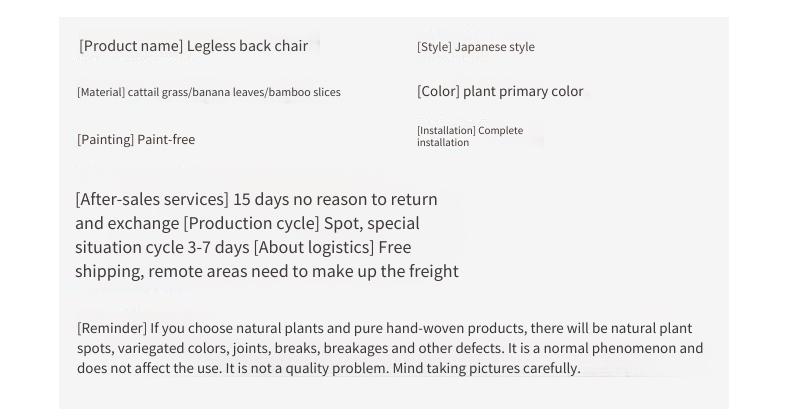Click the Installation Complete installation text

point(470,136)
